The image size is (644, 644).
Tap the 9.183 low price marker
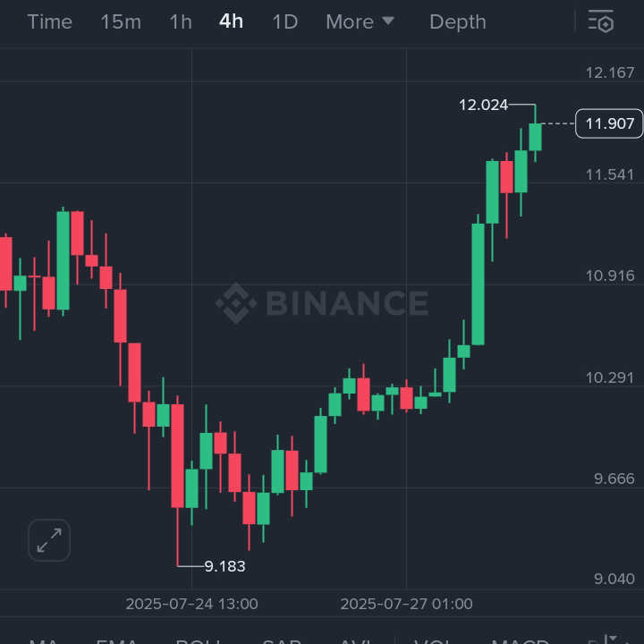tap(225, 566)
